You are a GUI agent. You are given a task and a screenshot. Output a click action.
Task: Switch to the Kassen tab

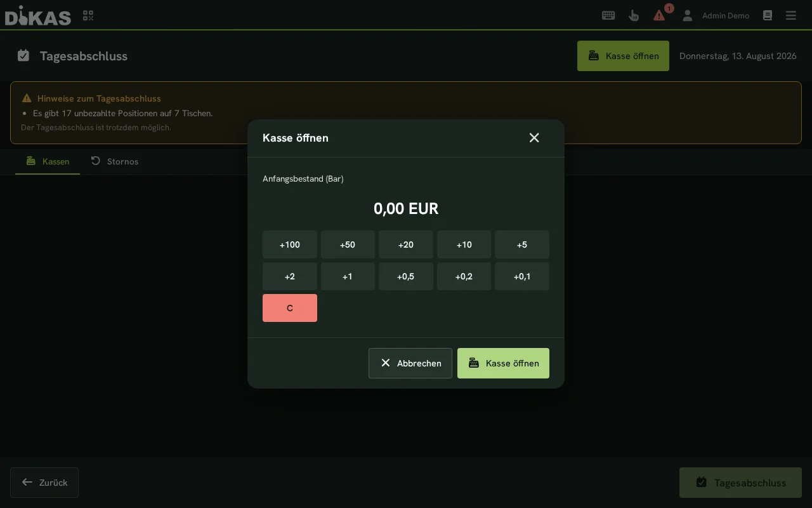pos(48,161)
